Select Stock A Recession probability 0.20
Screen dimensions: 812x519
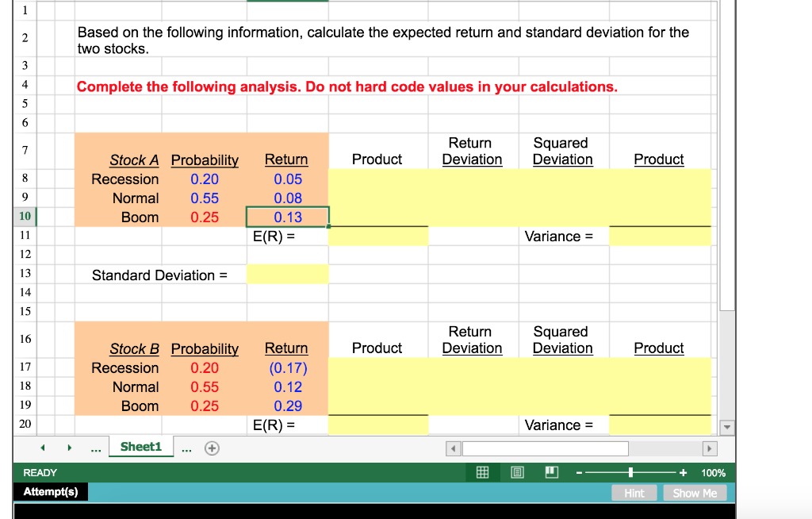pos(205,179)
